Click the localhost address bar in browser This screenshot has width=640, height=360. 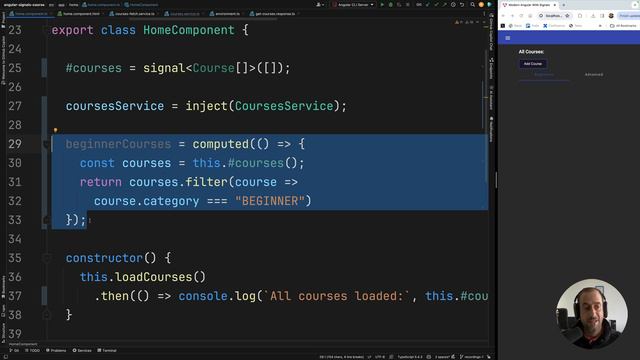pos(553,16)
